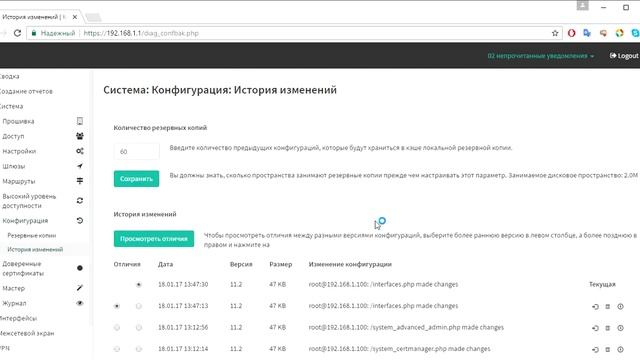
Task: Open the Сводка sidebar item
Action: 10,76
